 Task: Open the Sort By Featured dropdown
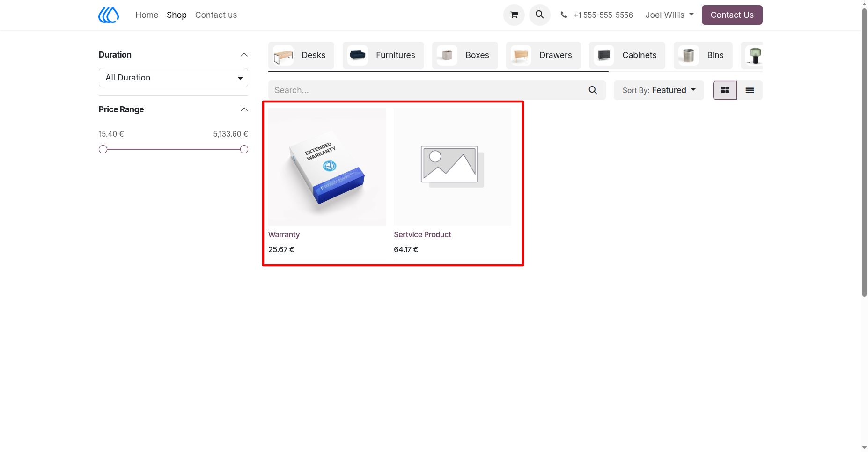[659, 90]
